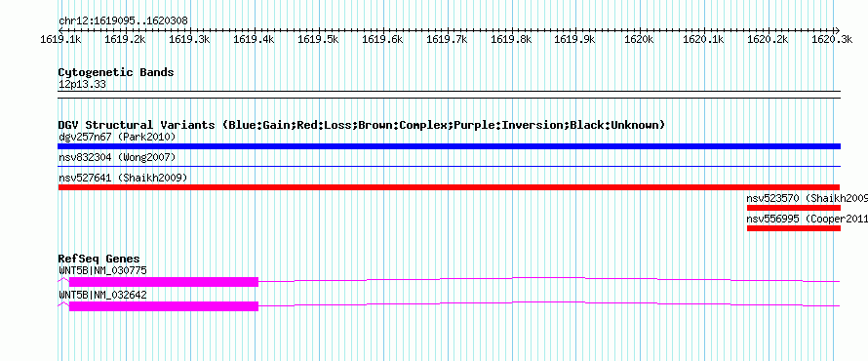Image resolution: width=868 pixels, height=361 pixels.
Task: Open the nsv527641 (Shaikh2009) variant label
Action: click(123, 178)
